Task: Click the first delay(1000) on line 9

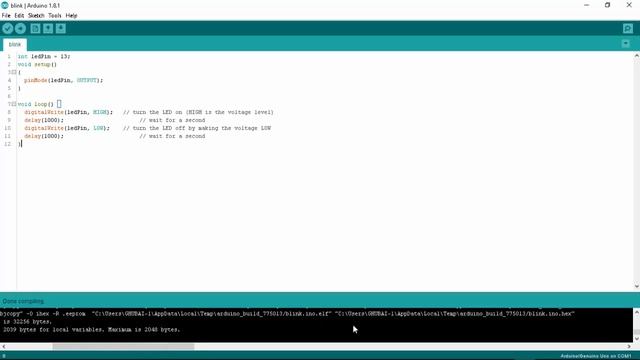Action: 44,120
